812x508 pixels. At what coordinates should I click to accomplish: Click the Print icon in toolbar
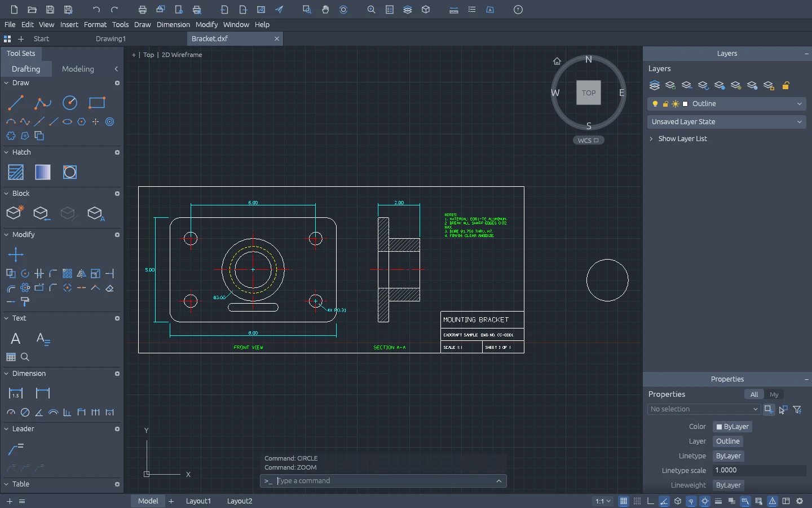click(x=143, y=10)
